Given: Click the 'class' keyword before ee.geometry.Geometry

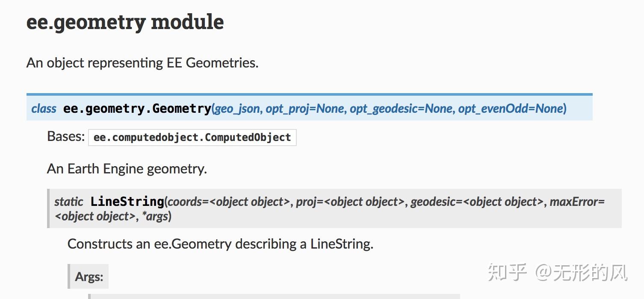Looking at the screenshot, I should coord(44,109).
